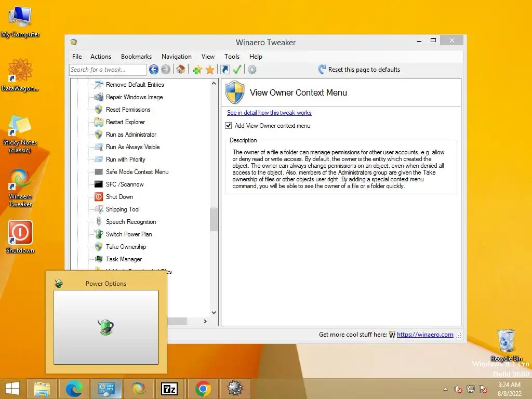Click the Power Options preview thumbnail
Screen dimensions: 532x399
point(106,327)
